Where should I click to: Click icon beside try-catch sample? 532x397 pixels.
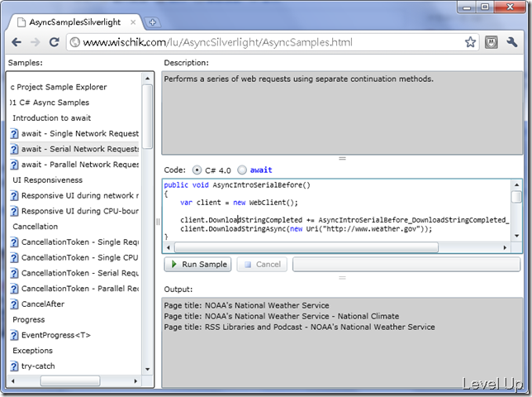[14, 366]
